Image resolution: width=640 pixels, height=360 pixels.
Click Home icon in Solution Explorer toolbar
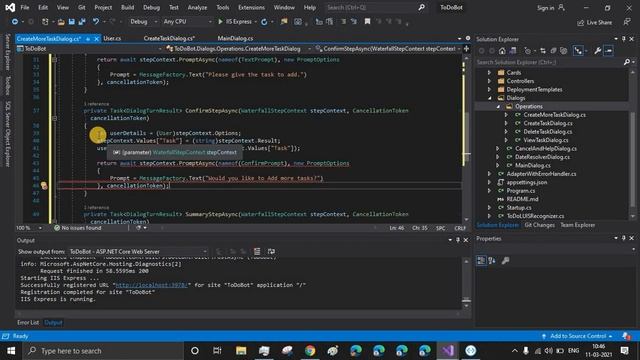(x=502, y=51)
